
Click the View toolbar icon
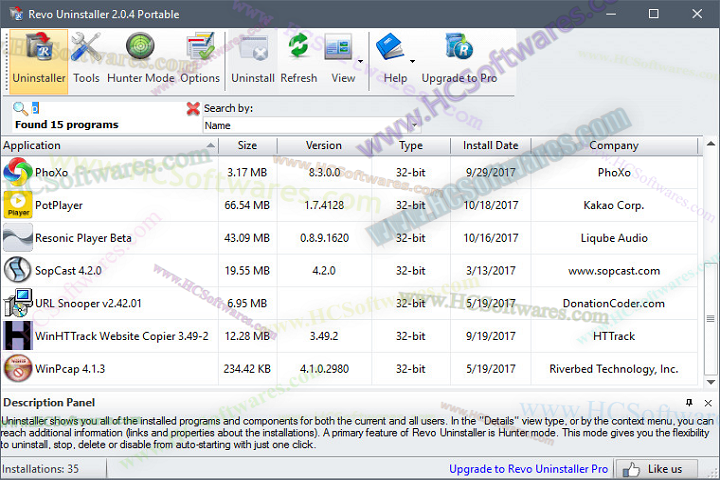pos(339,48)
